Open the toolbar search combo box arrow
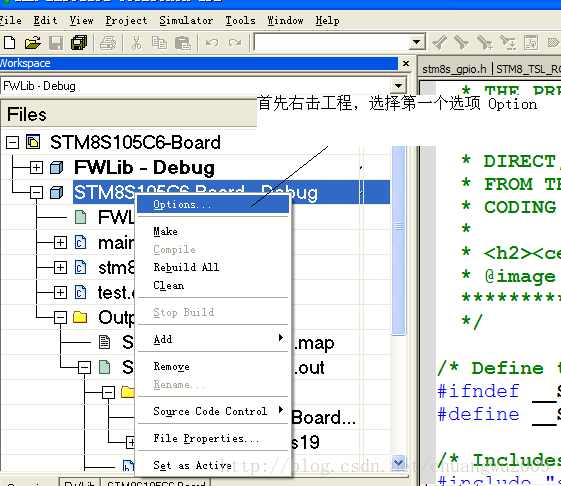This screenshot has height=486, width=561. point(416,42)
